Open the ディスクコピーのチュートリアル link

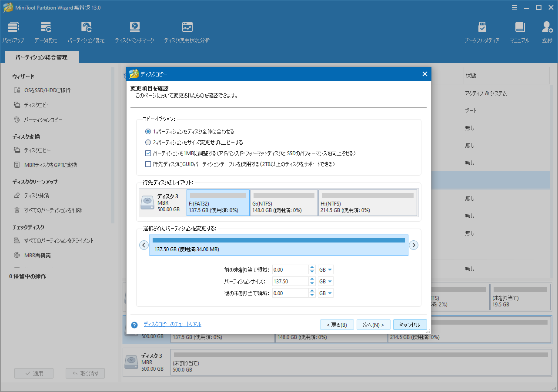(x=172, y=324)
